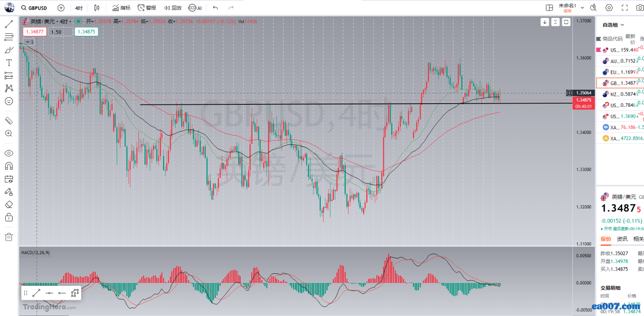Open the text annotation tool
The image size is (644, 316).
9,63
